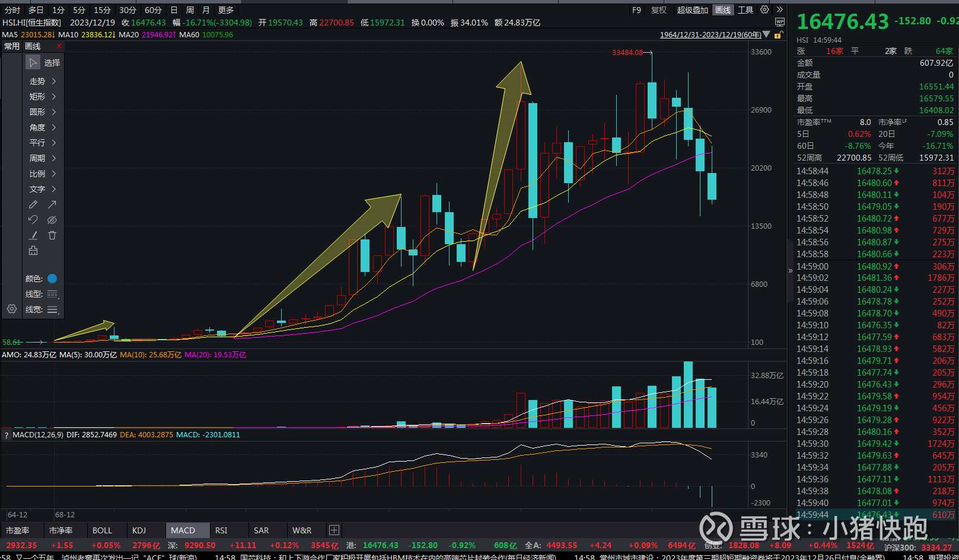The height and width of the screenshot is (560, 959).
Task: Collapse the right quote panel
Action: coord(790,271)
